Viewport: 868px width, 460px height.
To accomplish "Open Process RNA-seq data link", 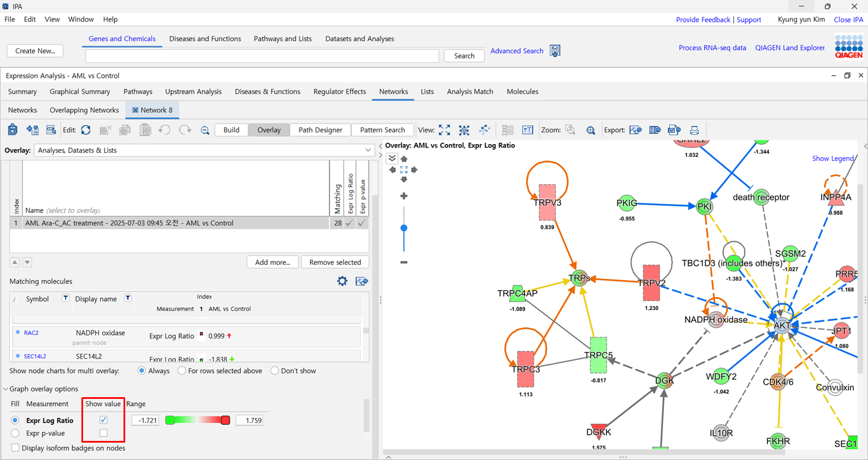I will click(712, 48).
